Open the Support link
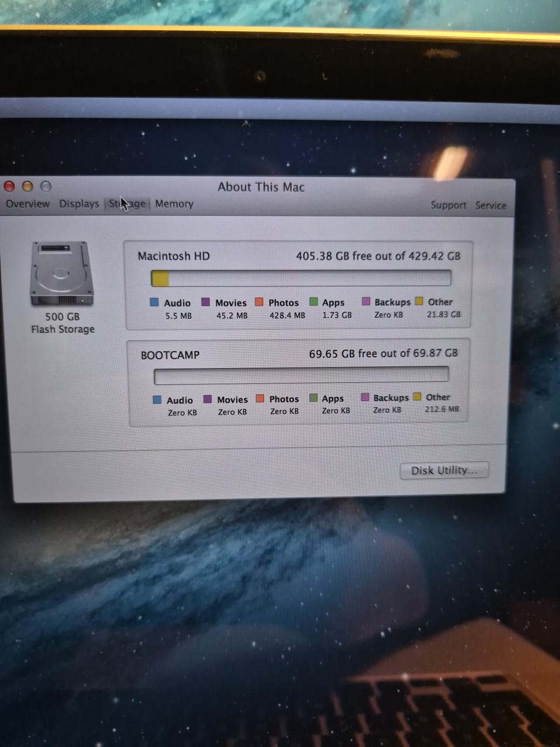 (448, 205)
